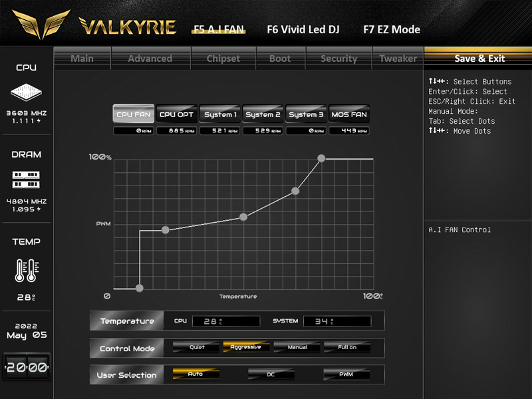Click the fan curve dot at 100% PWM
Image resolution: width=532 pixels, height=399 pixels.
point(321,158)
